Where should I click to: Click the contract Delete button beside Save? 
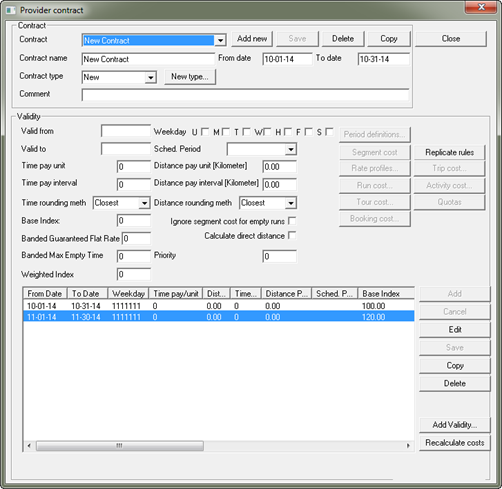(343, 39)
